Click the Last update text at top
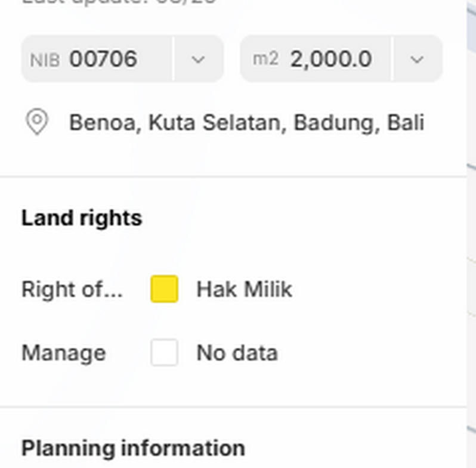Viewport: 476px width, 468px height. point(119,2)
